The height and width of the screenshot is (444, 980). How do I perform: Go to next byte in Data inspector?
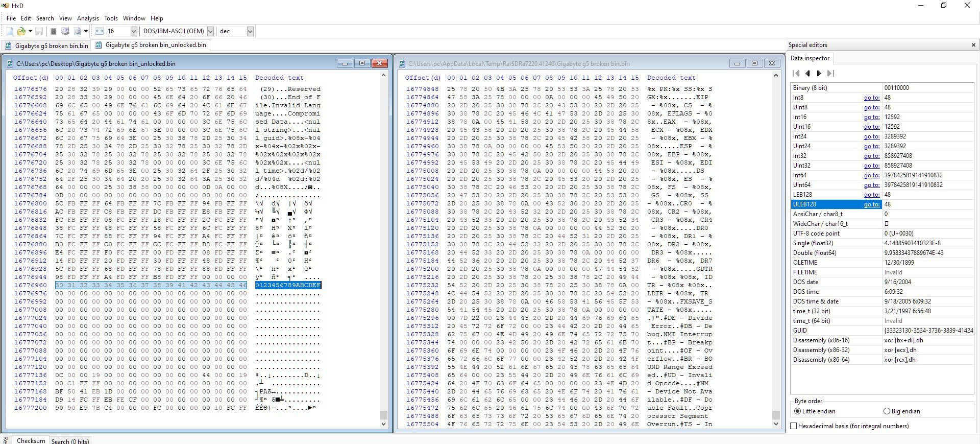click(x=819, y=74)
